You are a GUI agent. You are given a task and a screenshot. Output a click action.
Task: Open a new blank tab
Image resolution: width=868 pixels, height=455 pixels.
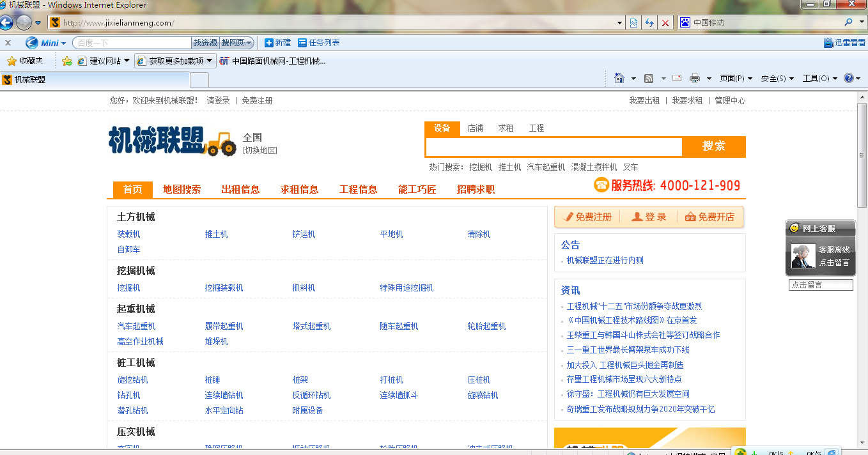click(x=199, y=80)
